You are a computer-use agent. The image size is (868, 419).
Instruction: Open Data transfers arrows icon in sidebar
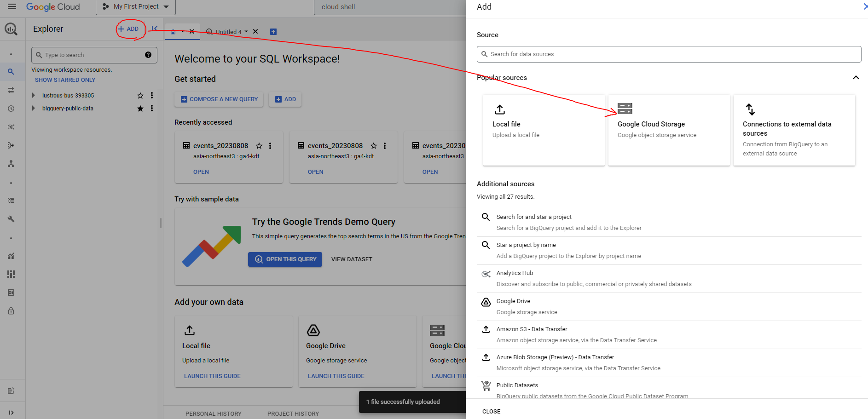point(11,90)
